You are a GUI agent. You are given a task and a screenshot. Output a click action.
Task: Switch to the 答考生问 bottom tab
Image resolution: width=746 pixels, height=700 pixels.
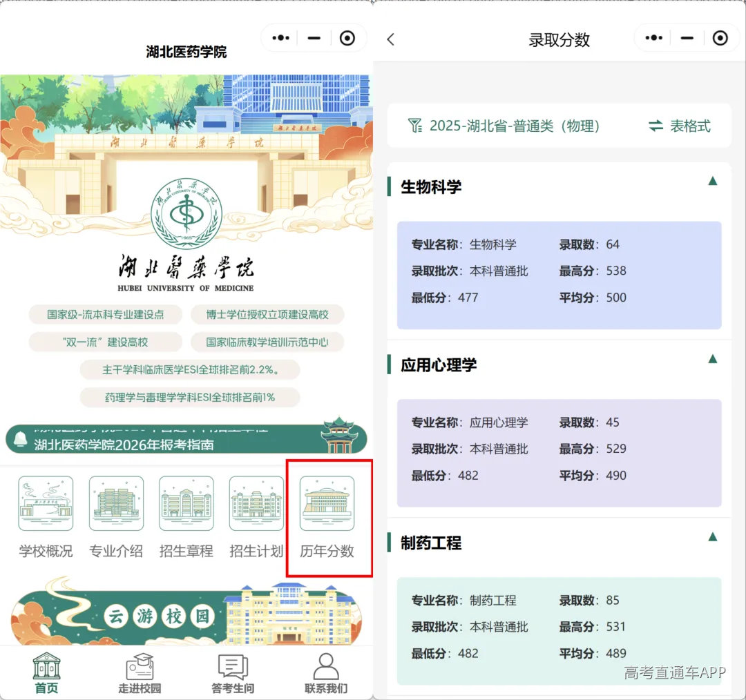(233, 673)
